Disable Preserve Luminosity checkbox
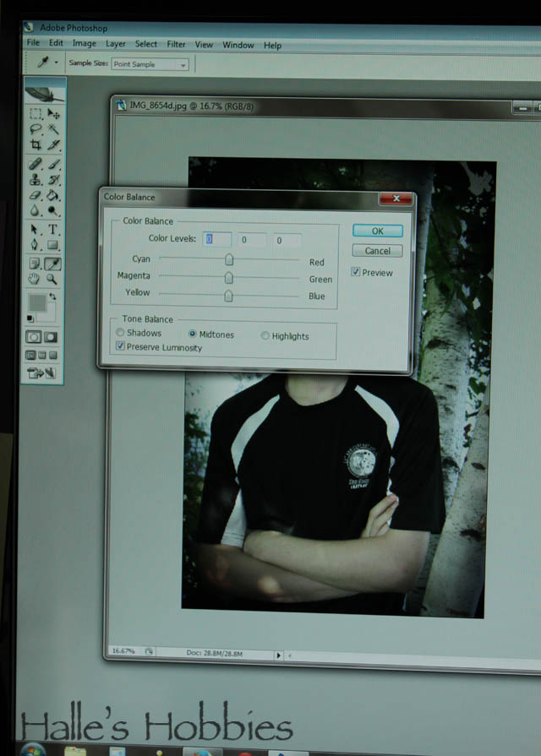 point(121,347)
